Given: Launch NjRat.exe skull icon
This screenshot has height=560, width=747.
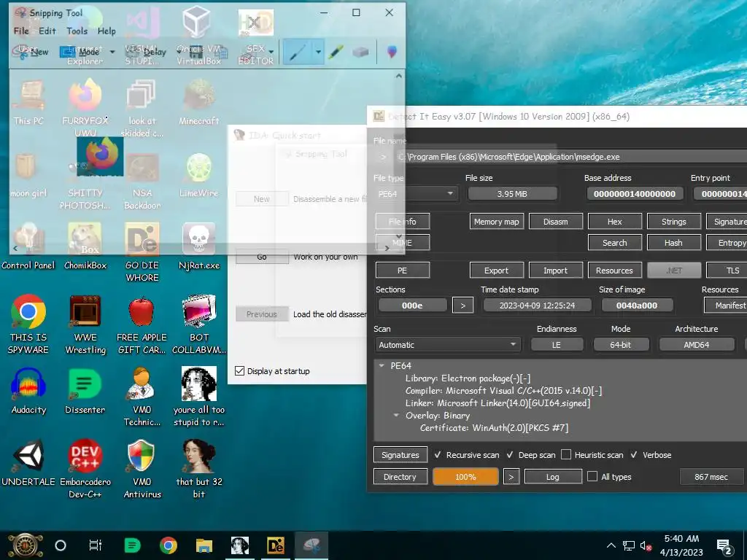Looking at the screenshot, I should click(x=199, y=245).
